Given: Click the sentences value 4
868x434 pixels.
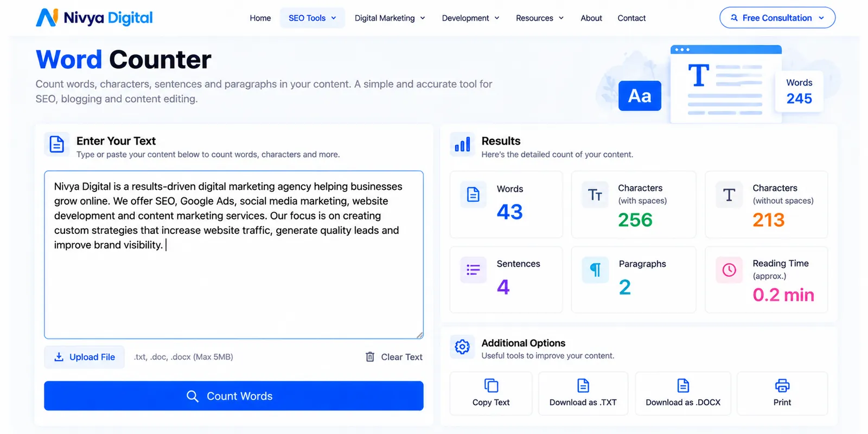Looking at the screenshot, I should (503, 286).
